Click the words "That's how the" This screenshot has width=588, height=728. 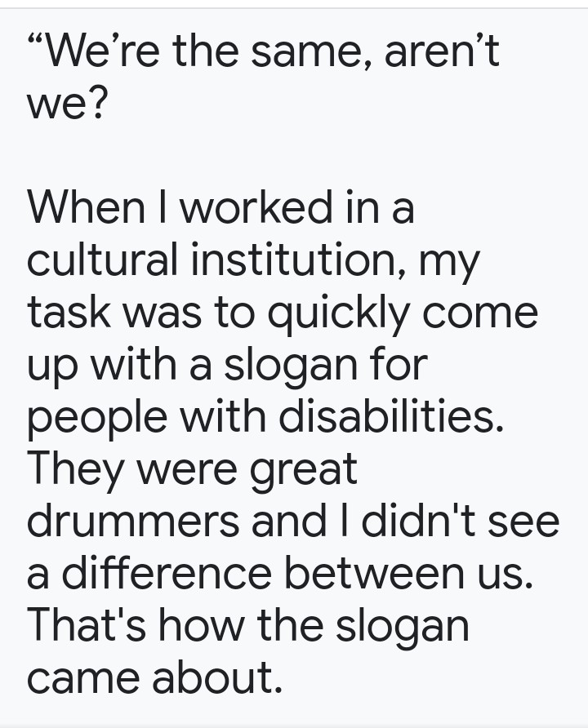[175, 624]
